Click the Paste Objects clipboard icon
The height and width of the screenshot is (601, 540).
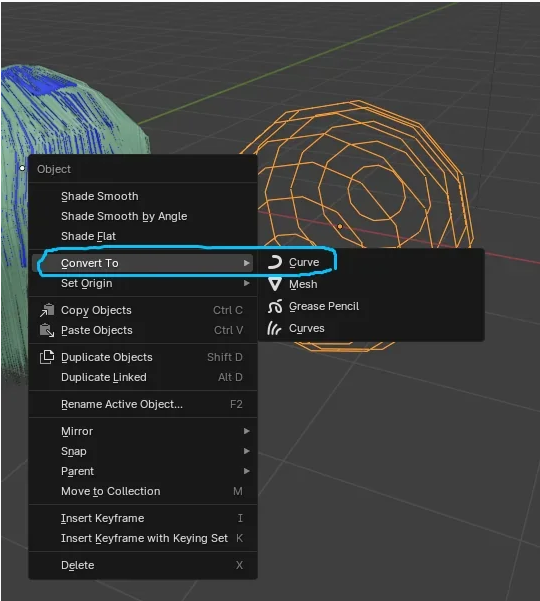pos(47,330)
